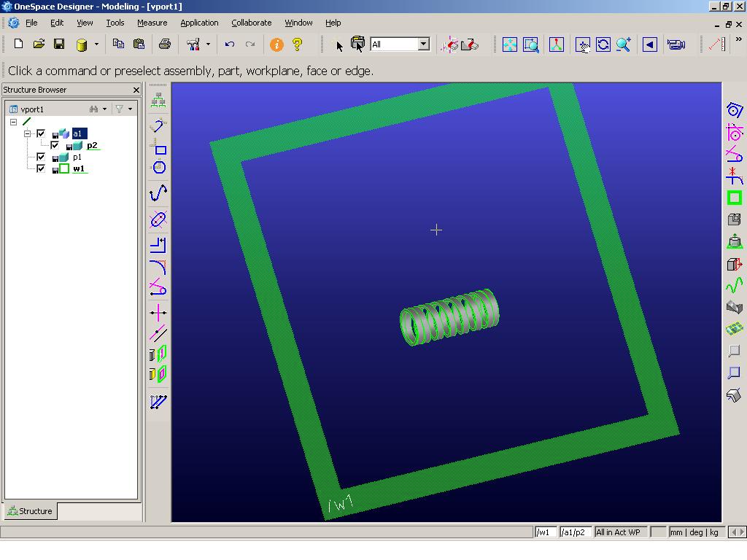The image size is (747, 560).
Task: Select the w1 workplane in the tree
Action: (x=79, y=168)
